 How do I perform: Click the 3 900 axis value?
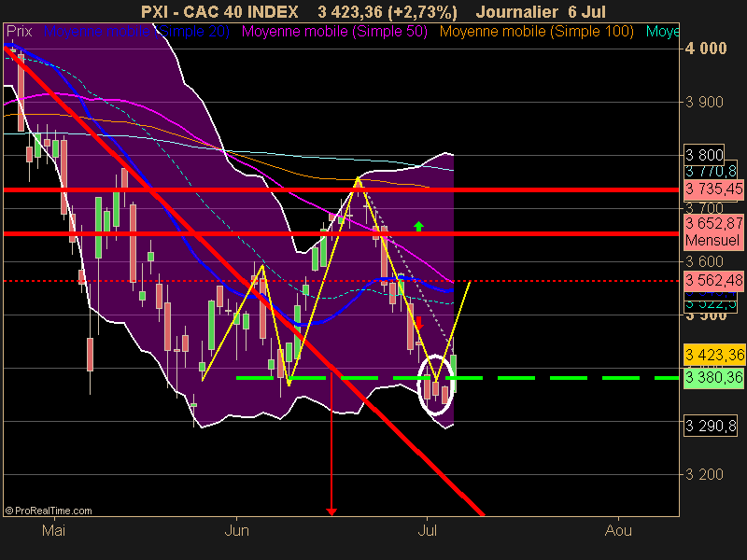[x=704, y=102]
